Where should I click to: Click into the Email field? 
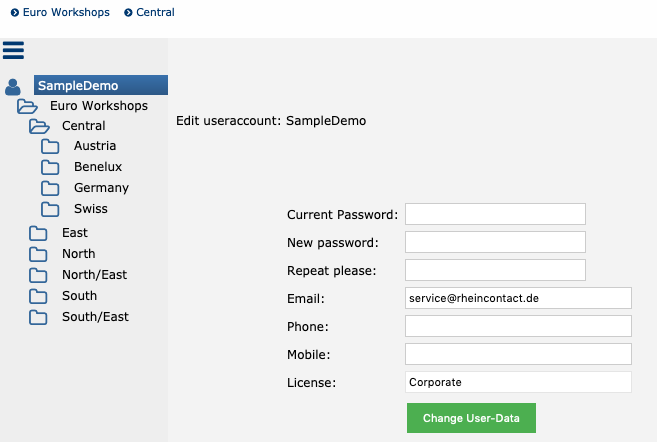[518, 298]
